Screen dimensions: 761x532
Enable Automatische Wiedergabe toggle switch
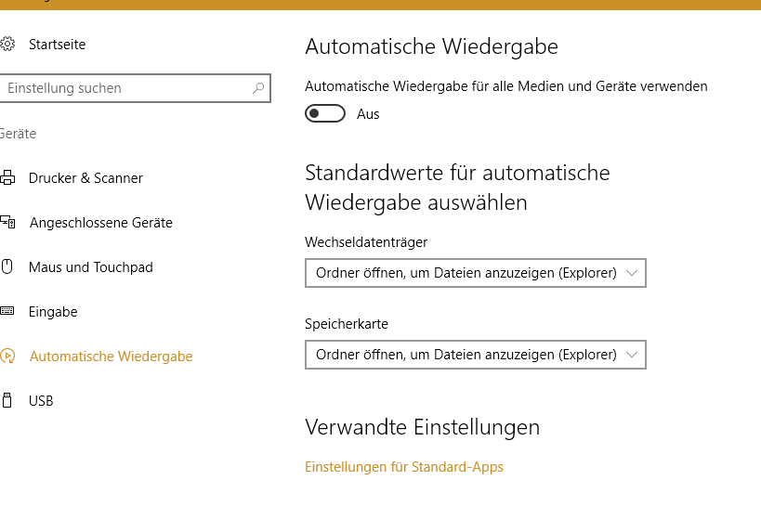click(x=324, y=113)
